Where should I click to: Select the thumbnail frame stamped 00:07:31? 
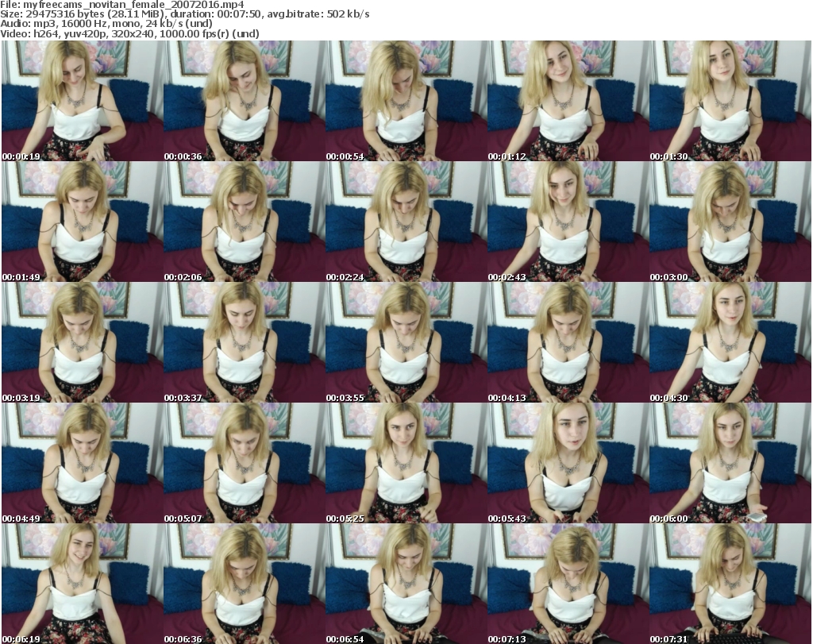click(730, 584)
